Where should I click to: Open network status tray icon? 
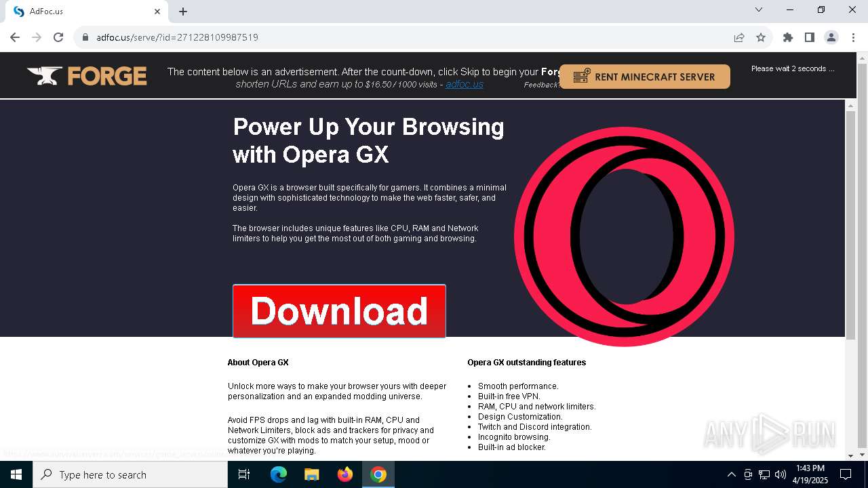(x=764, y=474)
